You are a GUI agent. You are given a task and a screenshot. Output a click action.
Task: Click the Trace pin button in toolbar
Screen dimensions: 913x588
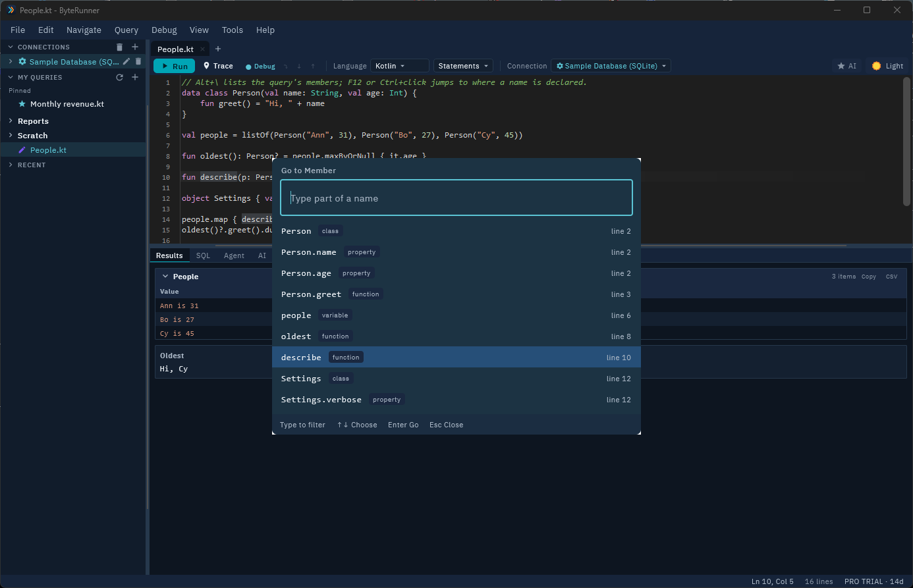pyautogui.click(x=218, y=66)
